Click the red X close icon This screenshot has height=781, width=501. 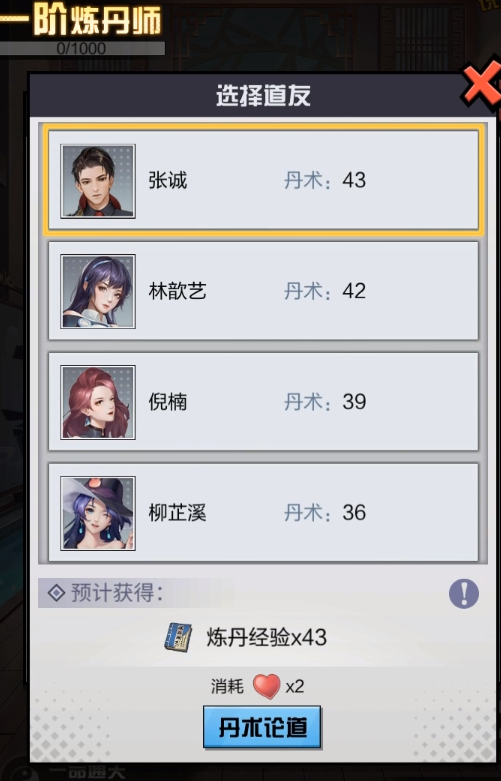(483, 85)
